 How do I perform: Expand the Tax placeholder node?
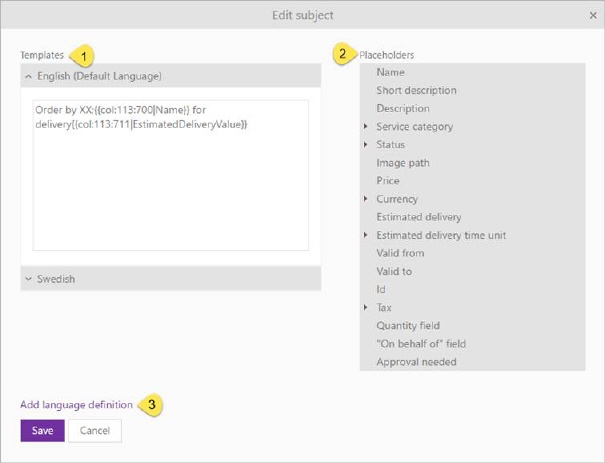point(367,308)
